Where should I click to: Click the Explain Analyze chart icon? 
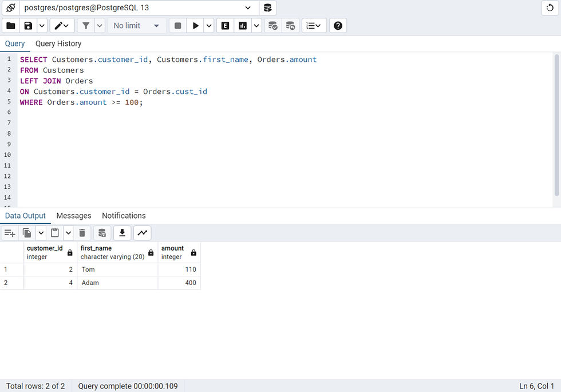(243, 25)
